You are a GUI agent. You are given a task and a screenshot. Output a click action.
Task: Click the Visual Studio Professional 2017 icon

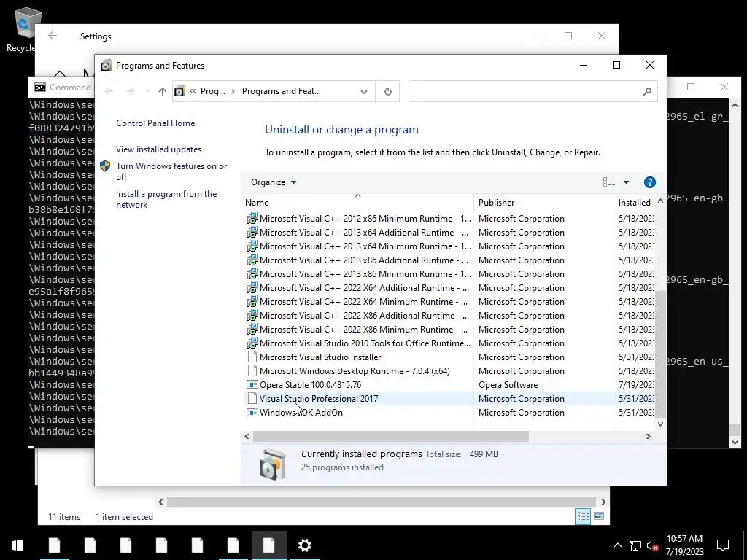pyautogui.click(x=252, y=399)
